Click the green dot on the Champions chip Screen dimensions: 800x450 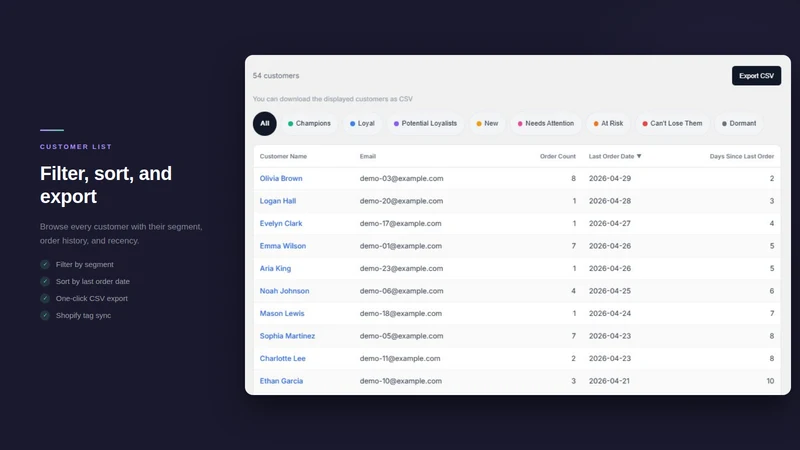(x=290, y=123)
